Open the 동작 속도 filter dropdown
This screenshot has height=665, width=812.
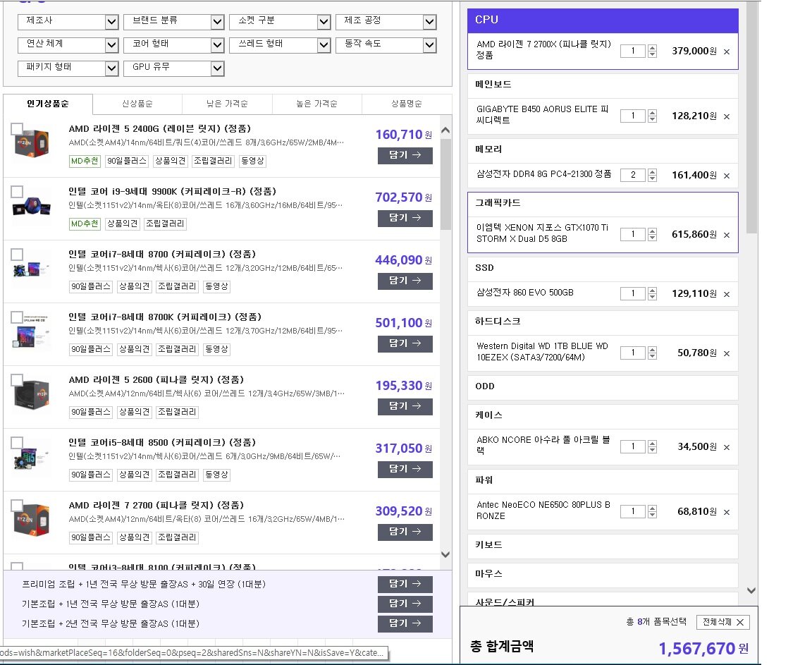(x=386, y=45)
